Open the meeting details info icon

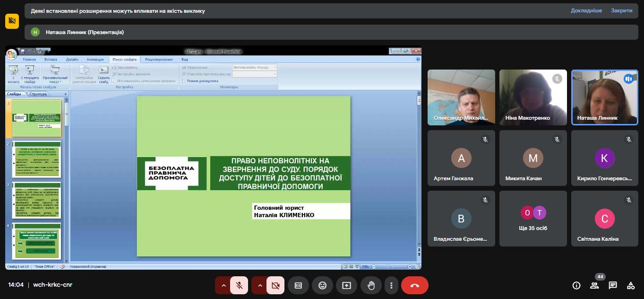(576, 285)
